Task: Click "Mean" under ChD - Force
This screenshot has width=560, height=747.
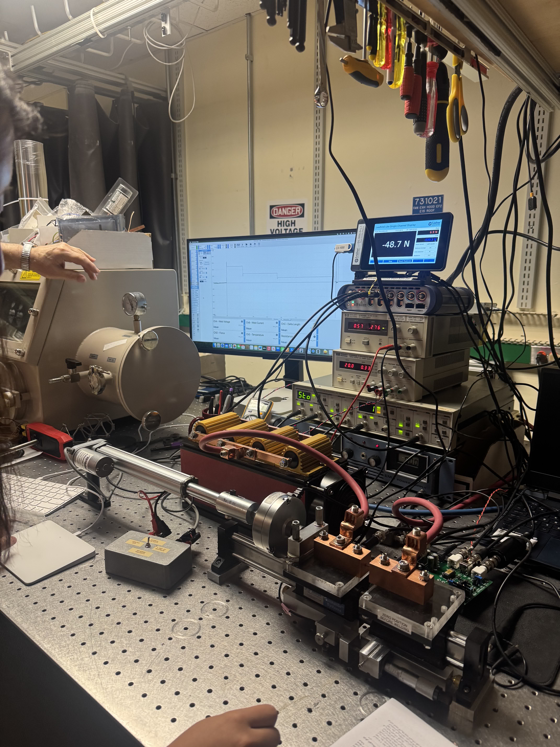Action: tap(216, 338)
